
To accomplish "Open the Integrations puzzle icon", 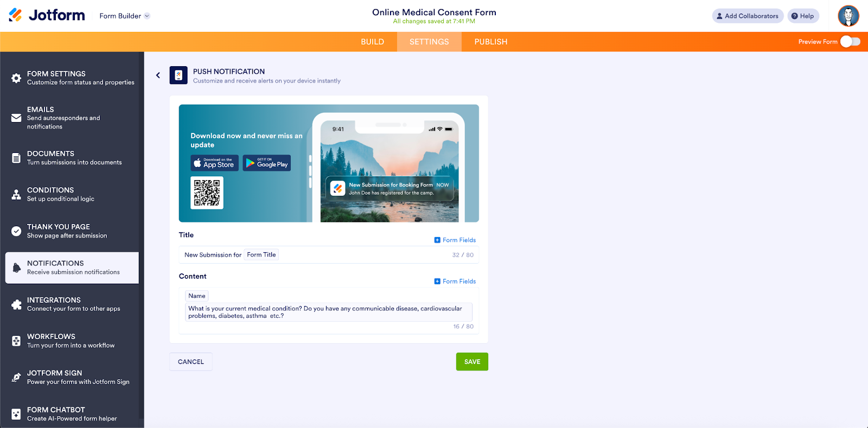I will [x=16, y=304].
